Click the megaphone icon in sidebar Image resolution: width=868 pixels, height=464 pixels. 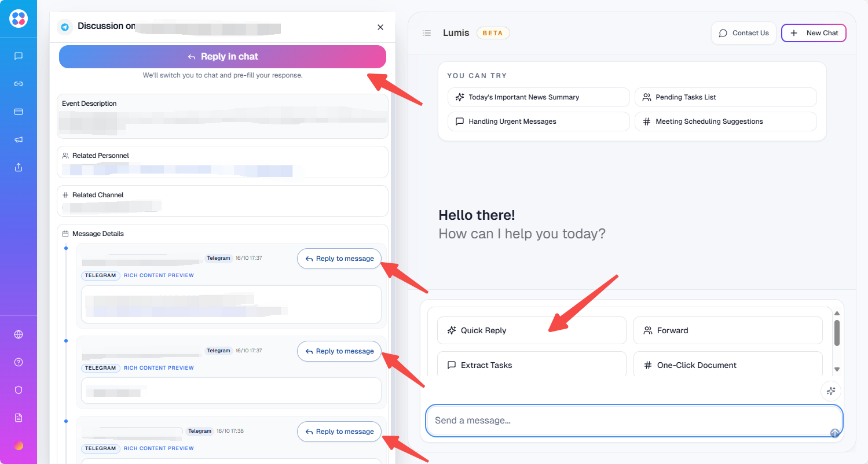pyautogui.click(x=19, y=139)
